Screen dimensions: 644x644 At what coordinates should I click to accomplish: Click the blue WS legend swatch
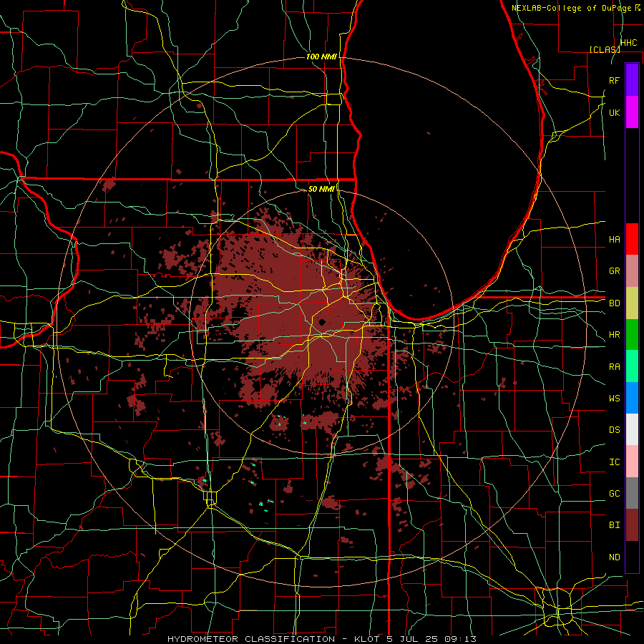coord(632,398)
